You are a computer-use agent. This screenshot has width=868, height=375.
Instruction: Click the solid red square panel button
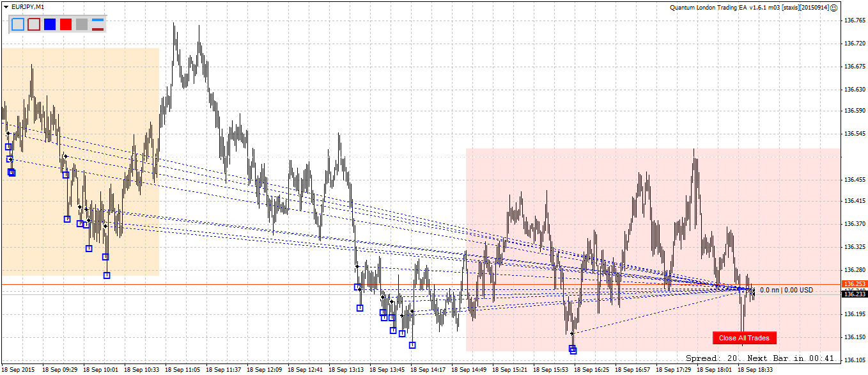pos(66,24)
